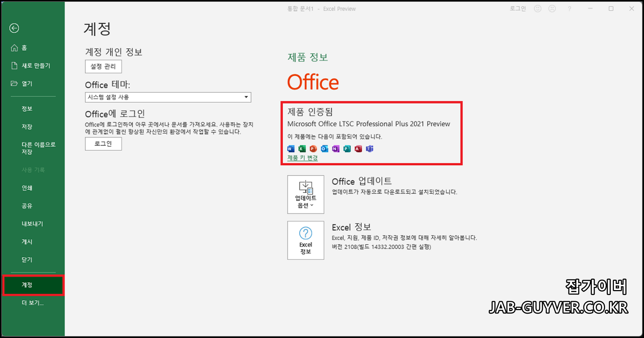Open 더 보기 in the sidebar
Viewport: 644px width, 338px height.
point(31,303)
